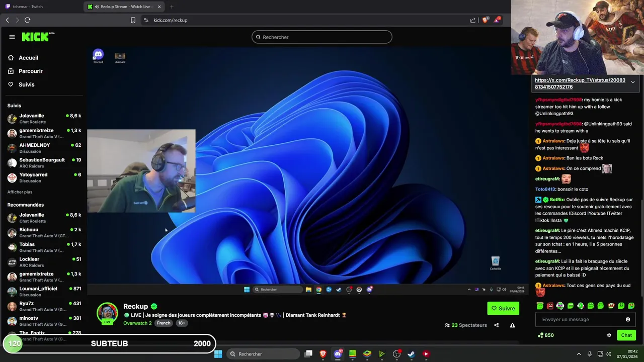Open a new browser tab
This screenshot has height=362, width=644.
[x=172, y=7]
